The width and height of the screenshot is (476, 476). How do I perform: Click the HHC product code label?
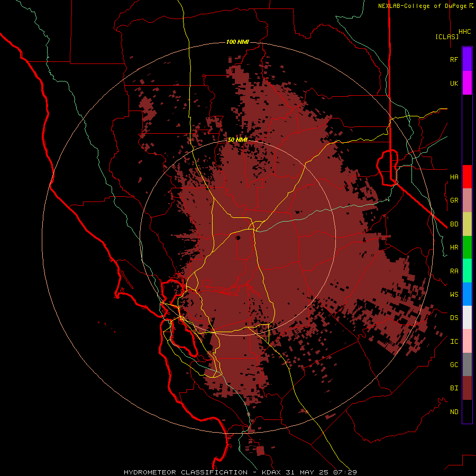pos(465,32)
